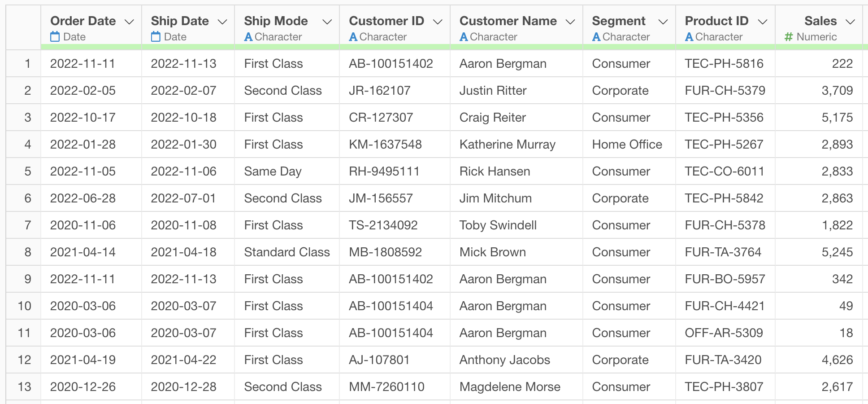Screen dimensions: 868x404
Task: Open the Segment column dropdown arrow
Action: [663, 22]
